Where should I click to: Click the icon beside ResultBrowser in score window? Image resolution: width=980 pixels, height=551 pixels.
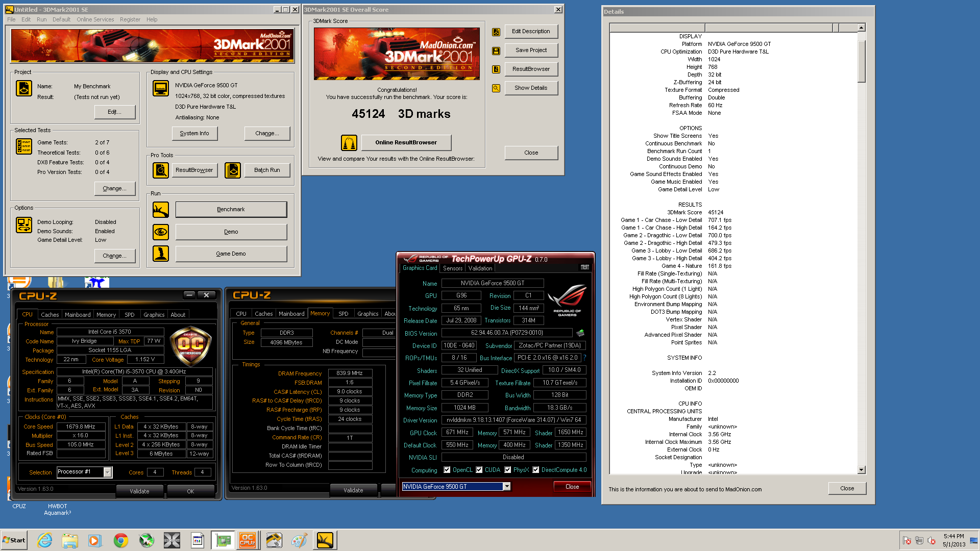[x=496, y=69]
